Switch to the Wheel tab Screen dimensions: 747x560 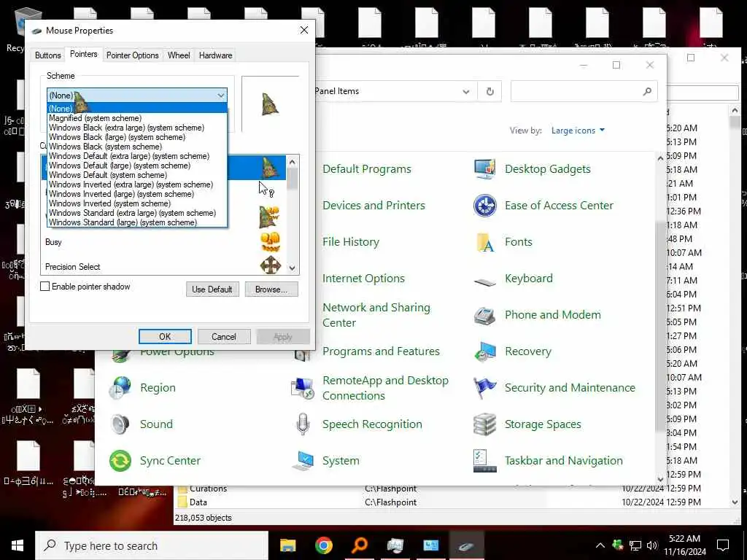coord(179,55)
